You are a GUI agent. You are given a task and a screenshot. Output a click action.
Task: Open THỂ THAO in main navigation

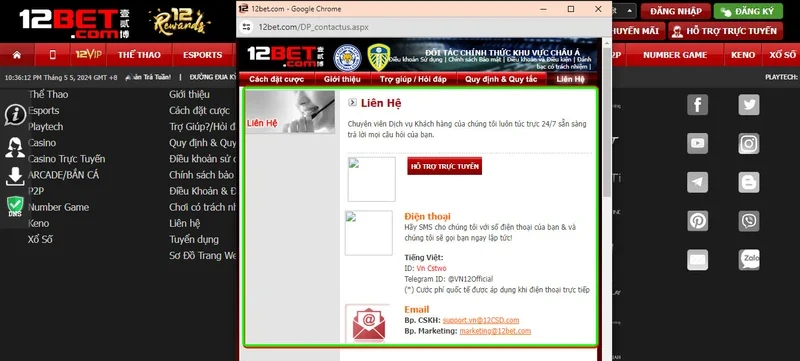[x=139, y=55]
